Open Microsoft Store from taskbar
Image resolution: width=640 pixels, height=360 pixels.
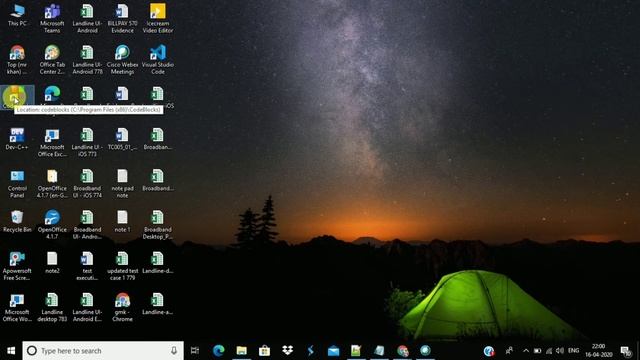264,351
